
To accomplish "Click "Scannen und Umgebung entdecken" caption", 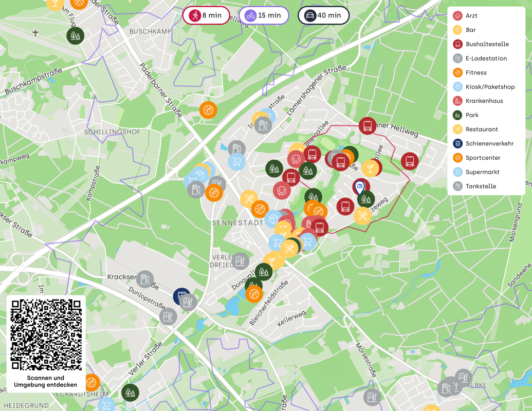I will tap(46, 381).
